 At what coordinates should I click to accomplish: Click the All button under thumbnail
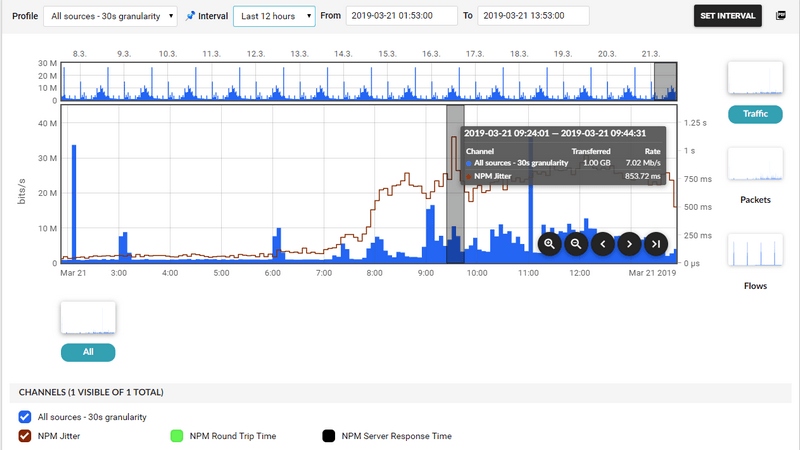click(88, 352)
